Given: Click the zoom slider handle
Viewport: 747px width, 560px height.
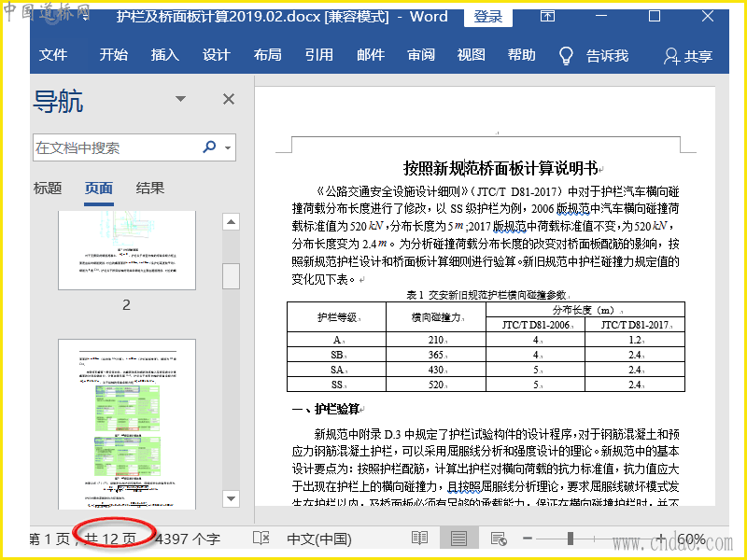Looking at the screenshot, I should [x=571, y=539].
